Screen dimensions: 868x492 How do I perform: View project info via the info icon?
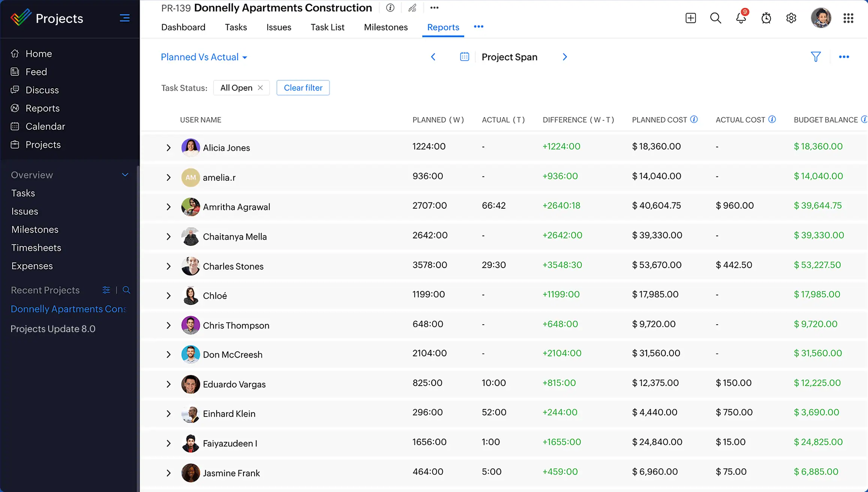[x=390, y=8]
